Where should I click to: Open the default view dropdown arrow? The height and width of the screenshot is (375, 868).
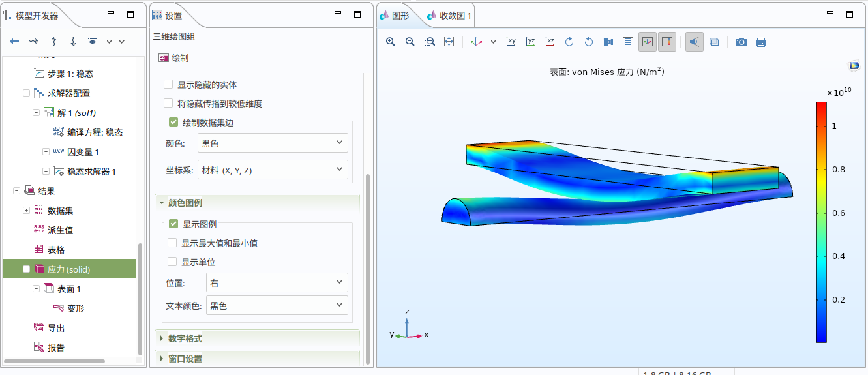494,42
